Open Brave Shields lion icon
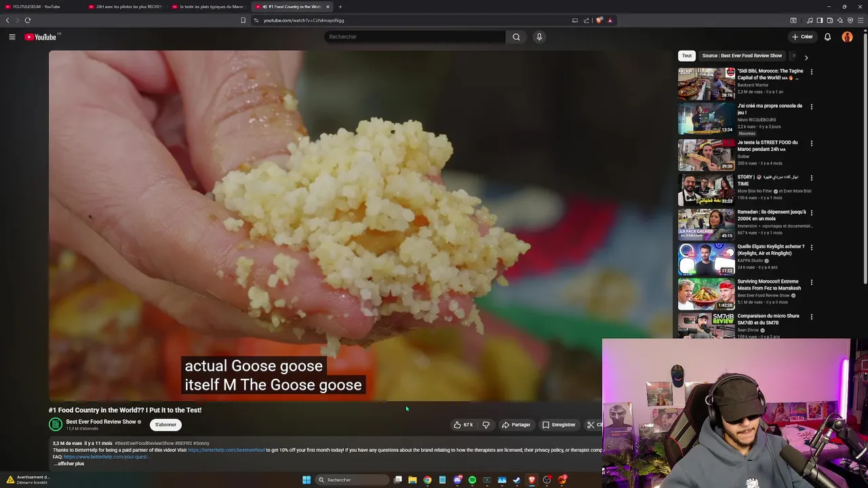 (x=599, y=20)
